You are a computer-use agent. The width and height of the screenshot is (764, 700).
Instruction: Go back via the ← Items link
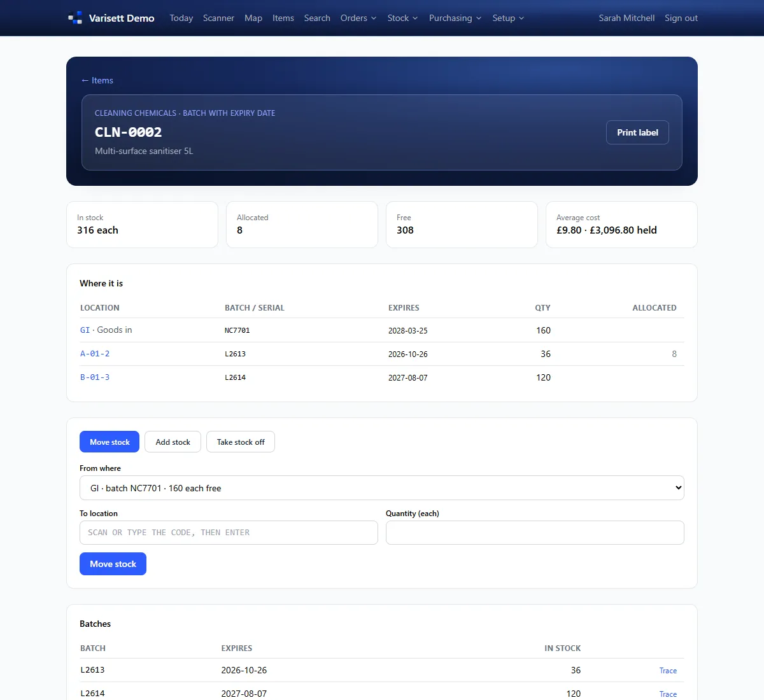click(x=97, y=80)
